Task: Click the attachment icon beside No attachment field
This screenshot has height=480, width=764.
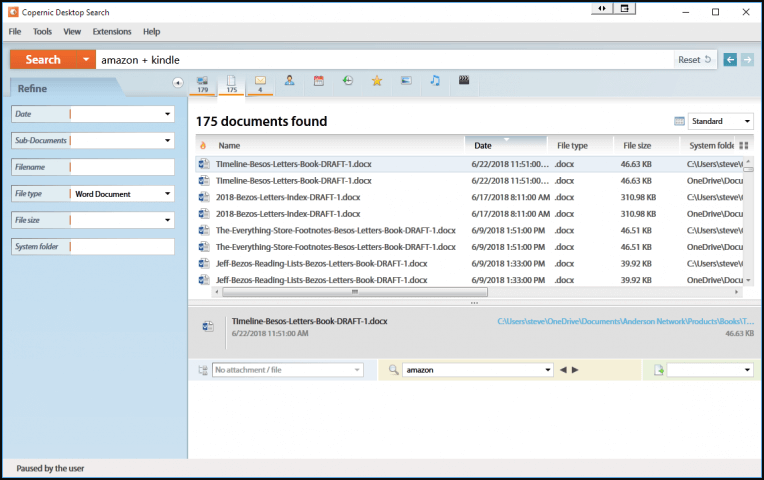Action: coord(203,370)
